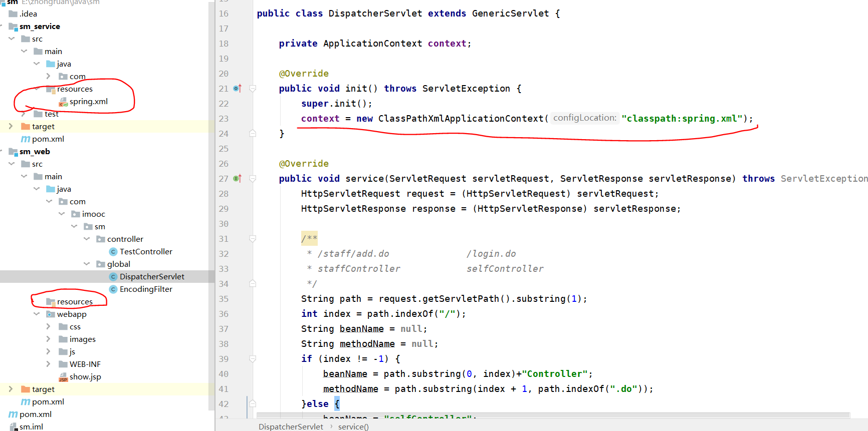The image size is (868, 431).
Task: Click the fold end marker at line 24
Action: coord(253,134)
